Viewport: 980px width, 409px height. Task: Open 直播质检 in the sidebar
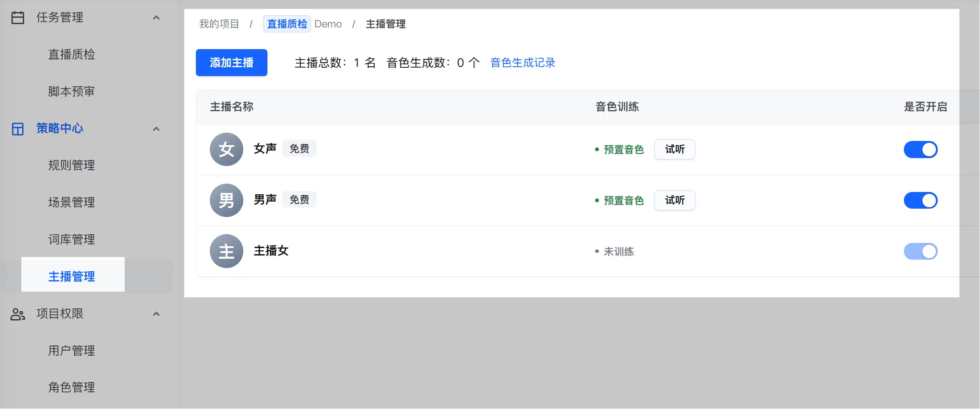pyautogui.click(x=71, y=55)
